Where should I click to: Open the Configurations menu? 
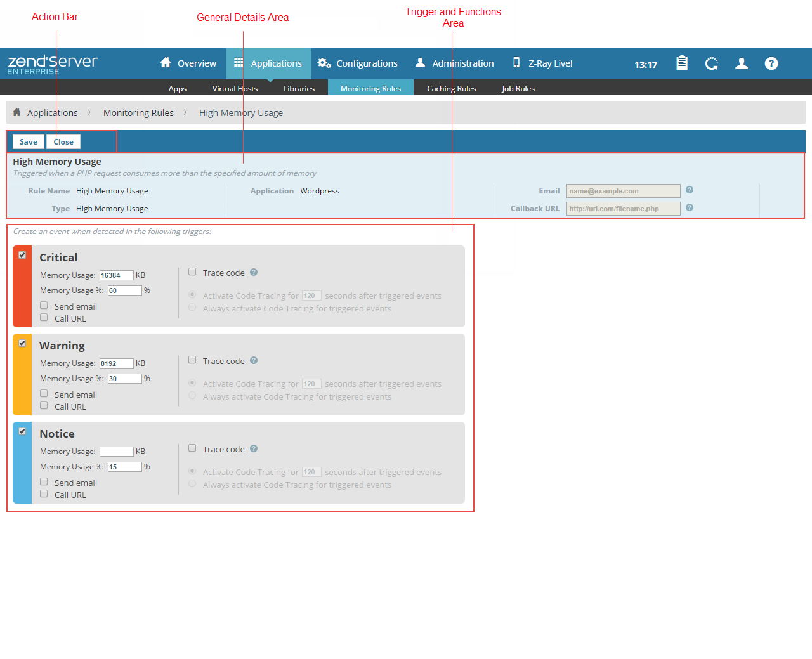coord(358,63)
